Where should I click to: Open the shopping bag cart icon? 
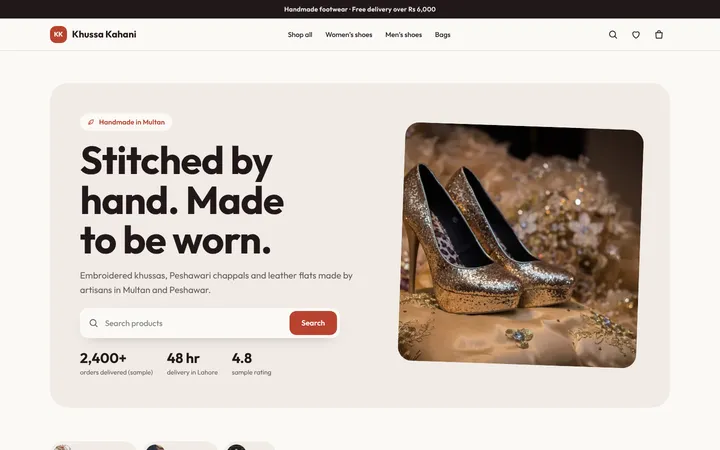659,35
